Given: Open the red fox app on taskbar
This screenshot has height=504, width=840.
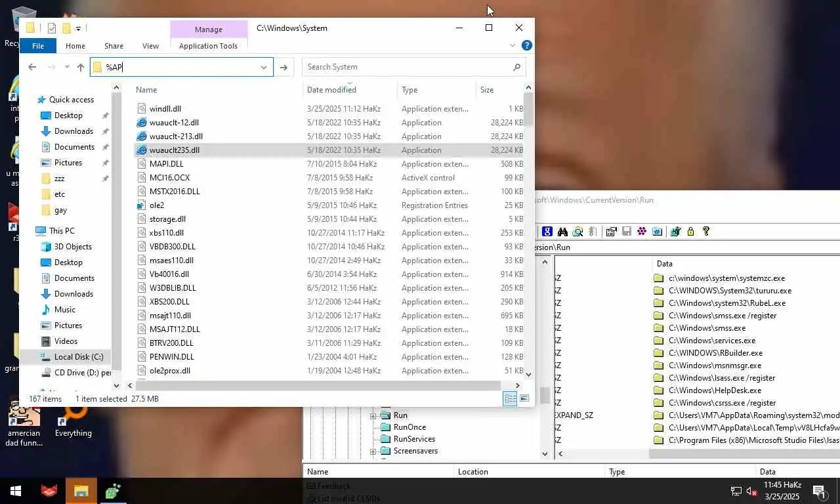Looking at the screenshot, I should point(49,491).
